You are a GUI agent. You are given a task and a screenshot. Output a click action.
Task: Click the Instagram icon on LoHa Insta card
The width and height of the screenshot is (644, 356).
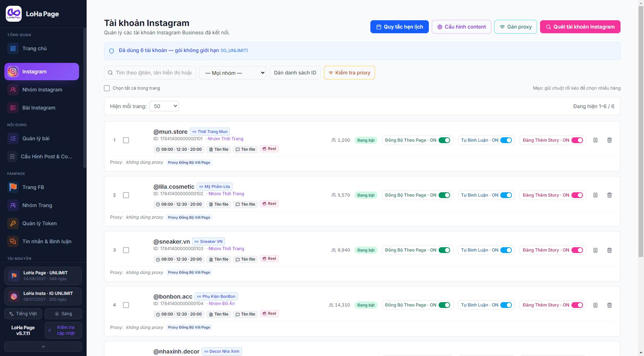click(14, 296)
